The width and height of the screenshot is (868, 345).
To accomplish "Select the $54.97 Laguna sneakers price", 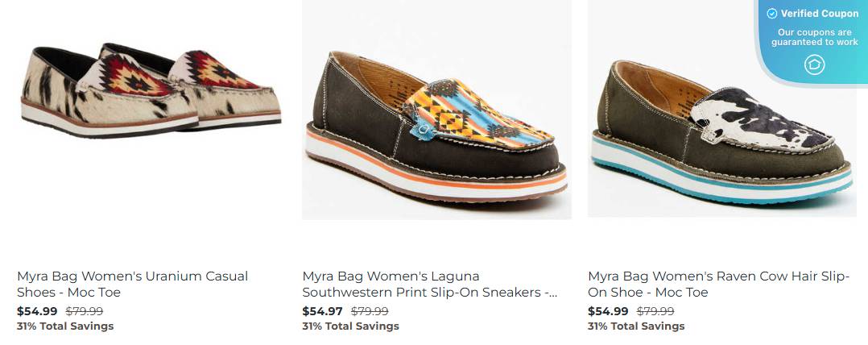I will pos(322,311).
